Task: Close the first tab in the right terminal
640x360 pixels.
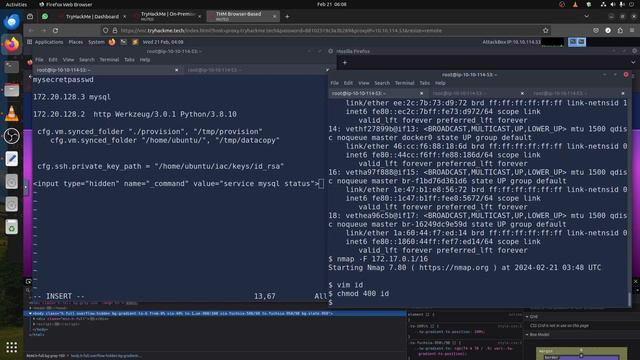Action: [x=421, y=93]
